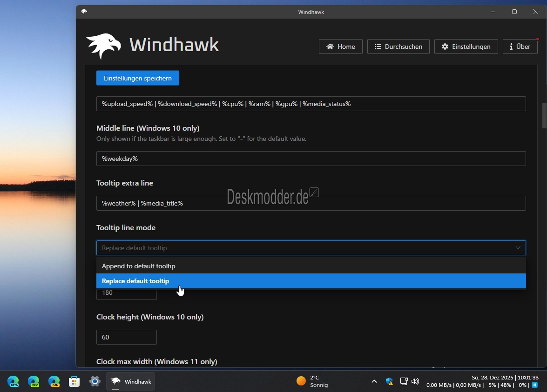Go to the Home tab
The height and width of the screenshot is (392, 547).
click(341, 47)
